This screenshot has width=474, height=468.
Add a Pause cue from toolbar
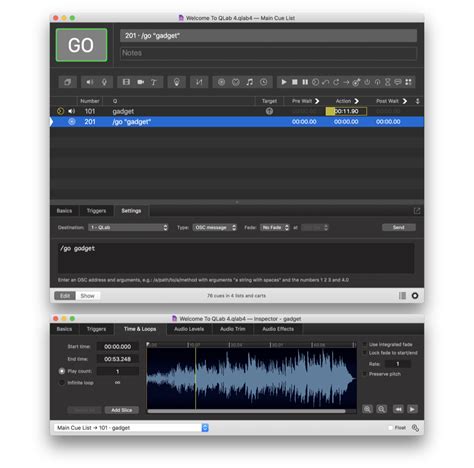305,82
